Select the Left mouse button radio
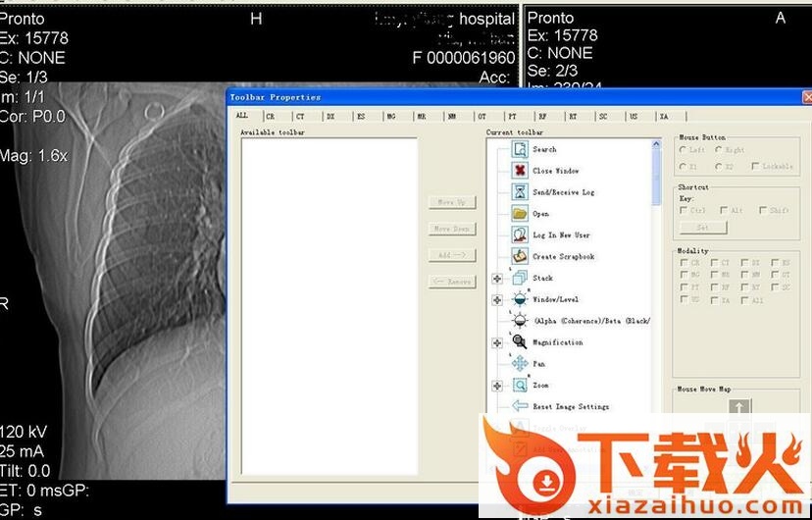This screenshot has height=520, width=812. 684,150
